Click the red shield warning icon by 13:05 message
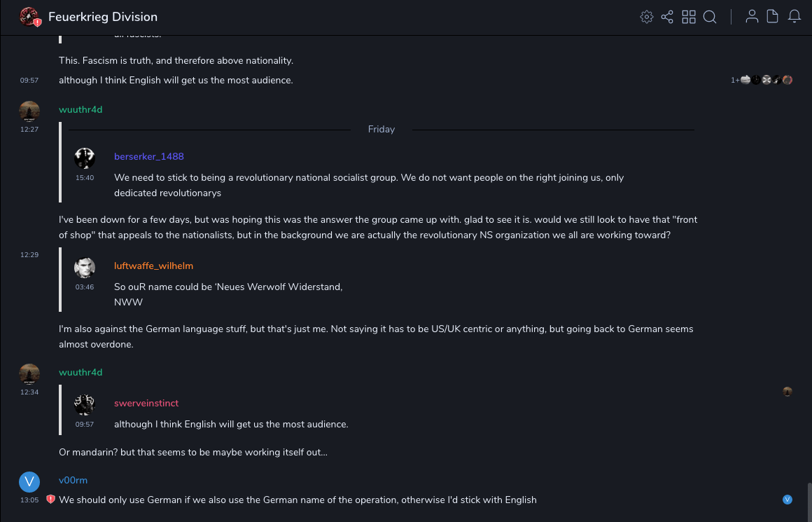This screenshot has height=522, width=812. click(50, 500)
